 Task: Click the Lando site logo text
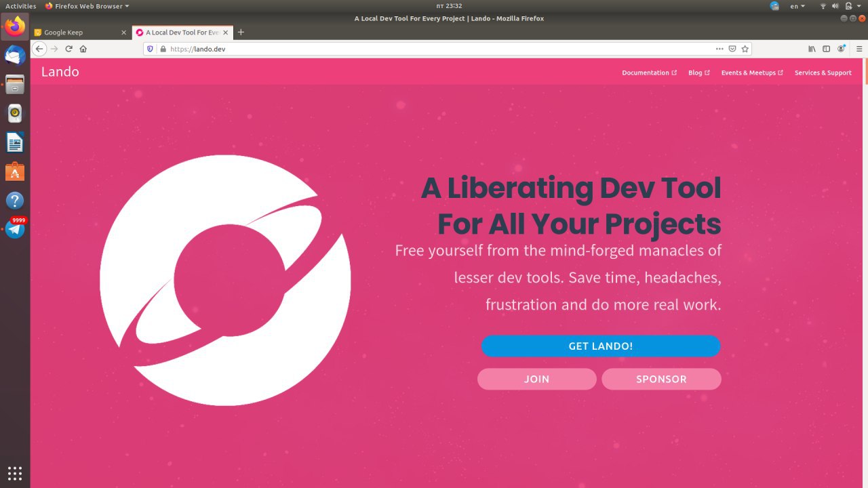point(60,72)
